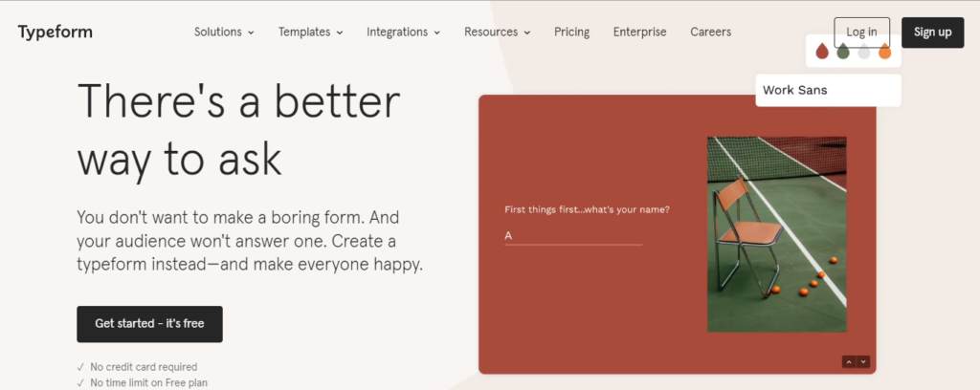Expand the Templates dropdown menu
Viewport: 980px width, 390px height.
[310, 32]
